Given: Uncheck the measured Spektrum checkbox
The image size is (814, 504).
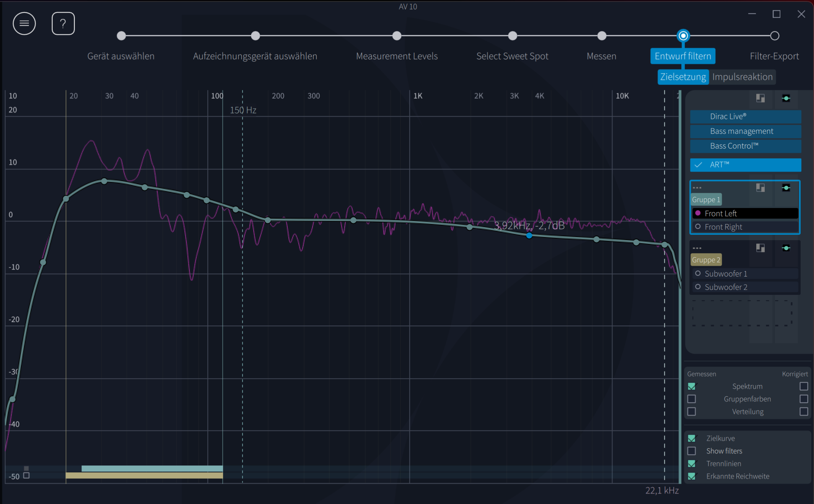Looking at the screenshot, I should [x=692, y=386].
